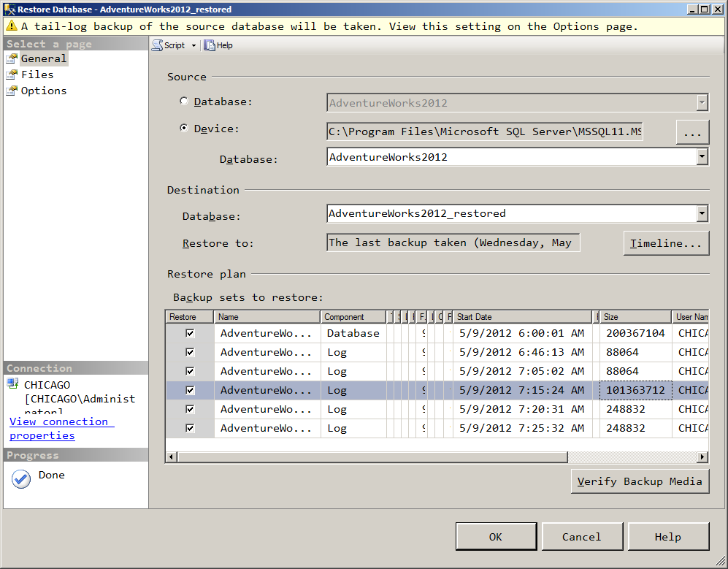Select the Device source radio button
This screenshot has width=728, height=569.
(184, 128)
